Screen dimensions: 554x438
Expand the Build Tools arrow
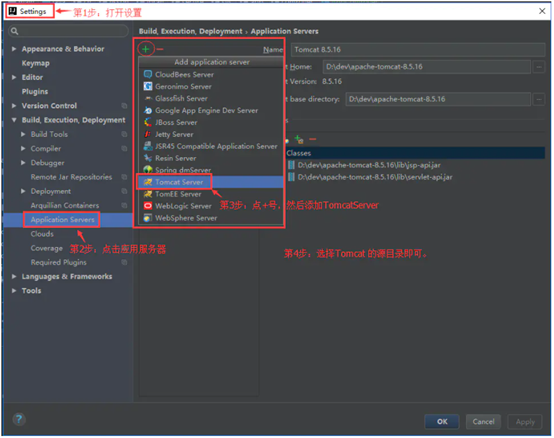[23, 134]
